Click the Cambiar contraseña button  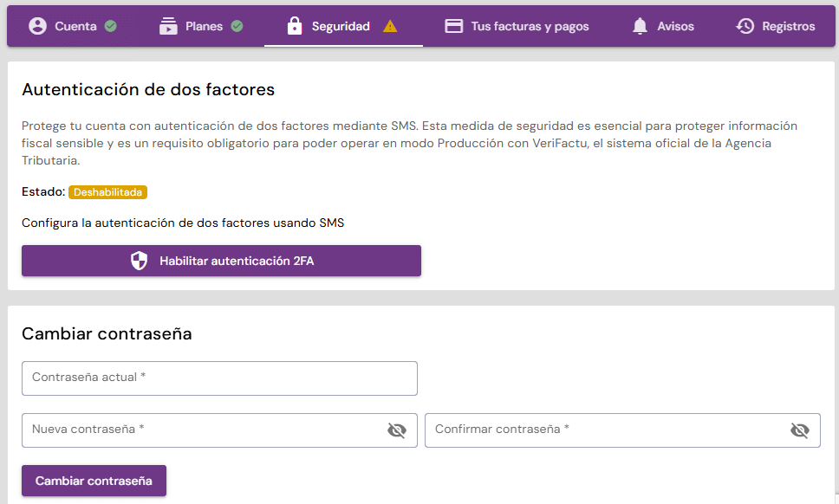94,481
